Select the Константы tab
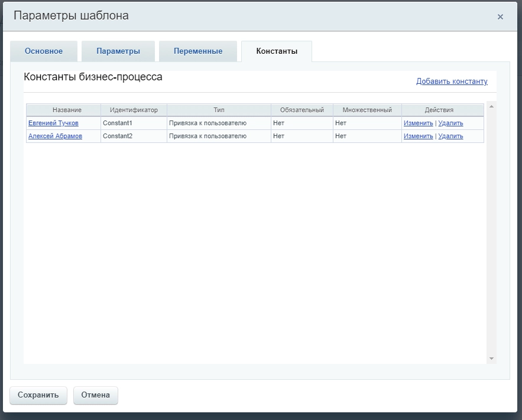The image size is (522, 420). pyautogui.click(x=276, y=51)
